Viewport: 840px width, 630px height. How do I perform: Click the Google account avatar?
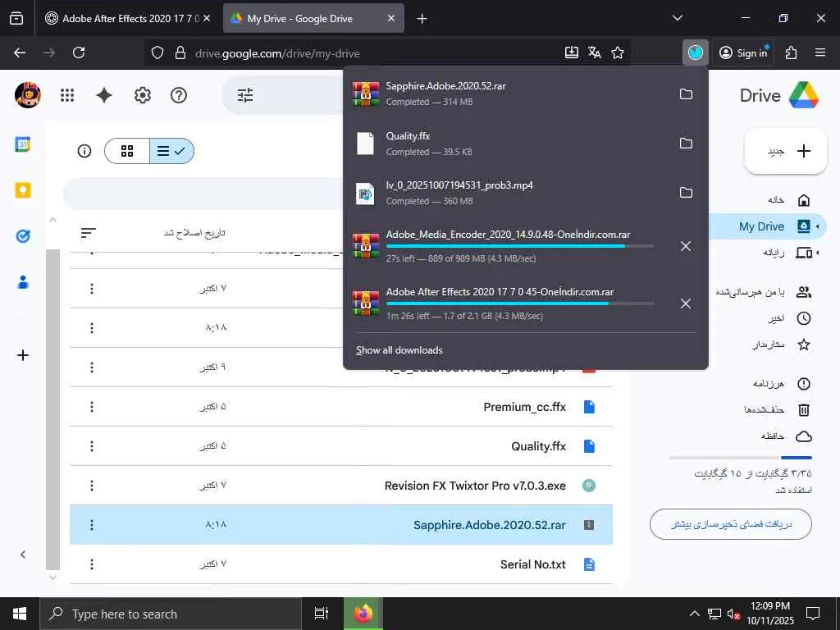(x=28, y=95)
